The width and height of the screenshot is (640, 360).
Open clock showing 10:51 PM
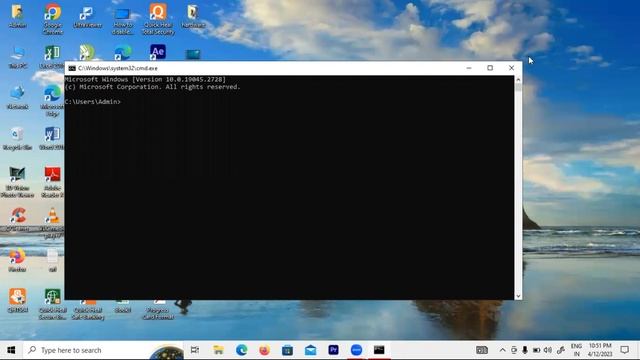point(600,350)
